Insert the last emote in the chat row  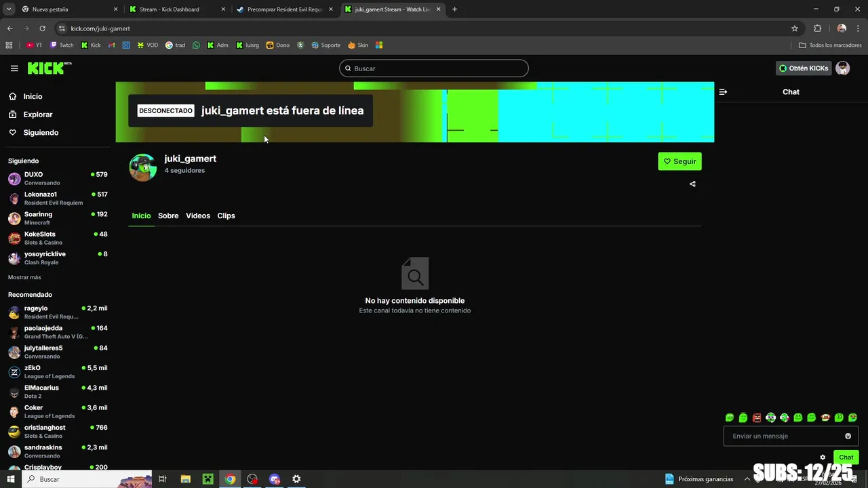852,418
